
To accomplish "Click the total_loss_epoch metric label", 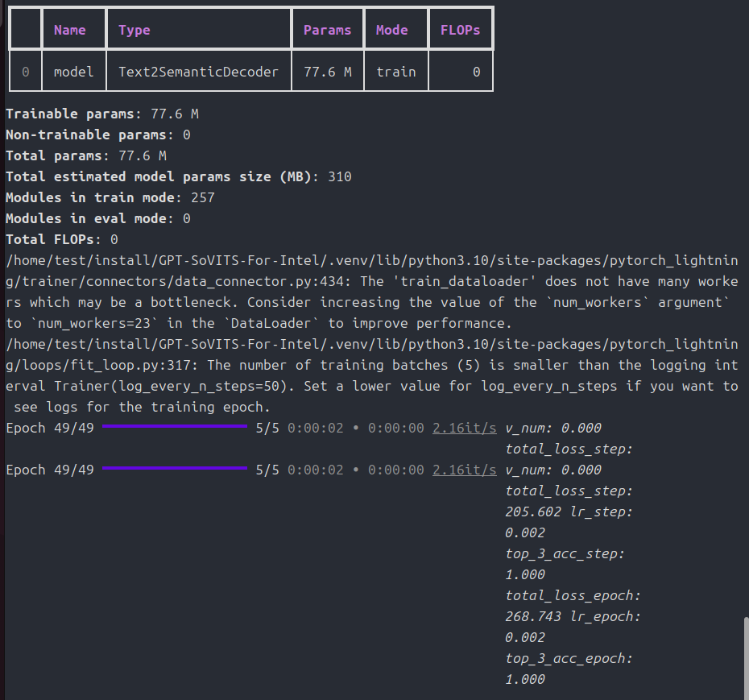I will coord(573,595).
